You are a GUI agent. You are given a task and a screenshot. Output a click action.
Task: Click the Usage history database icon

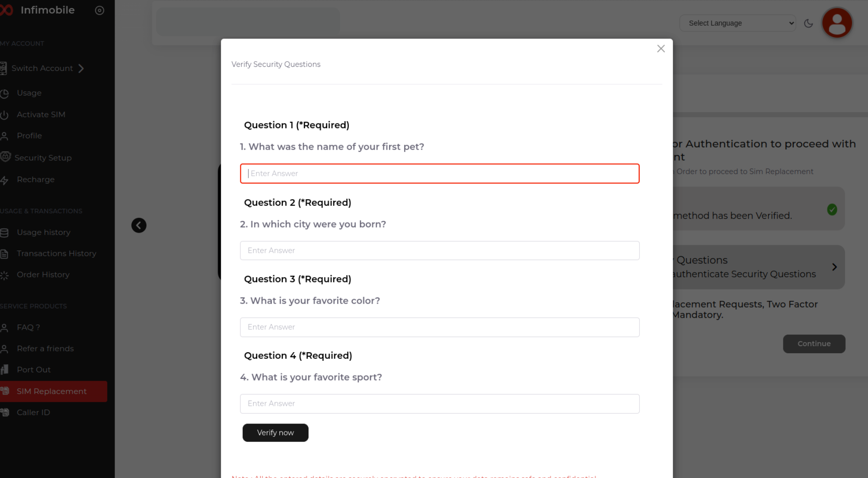coord(4,233)
